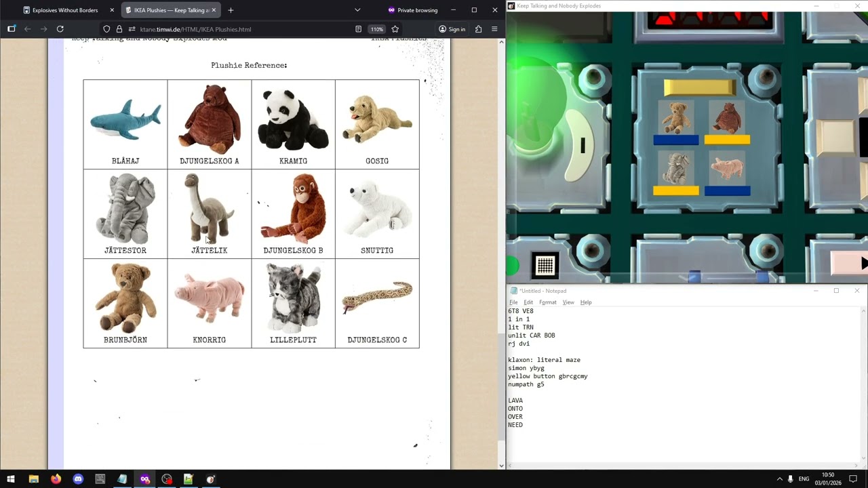Open Discord from the taskbar
The image size is (868, 488).
click(78, 479)
